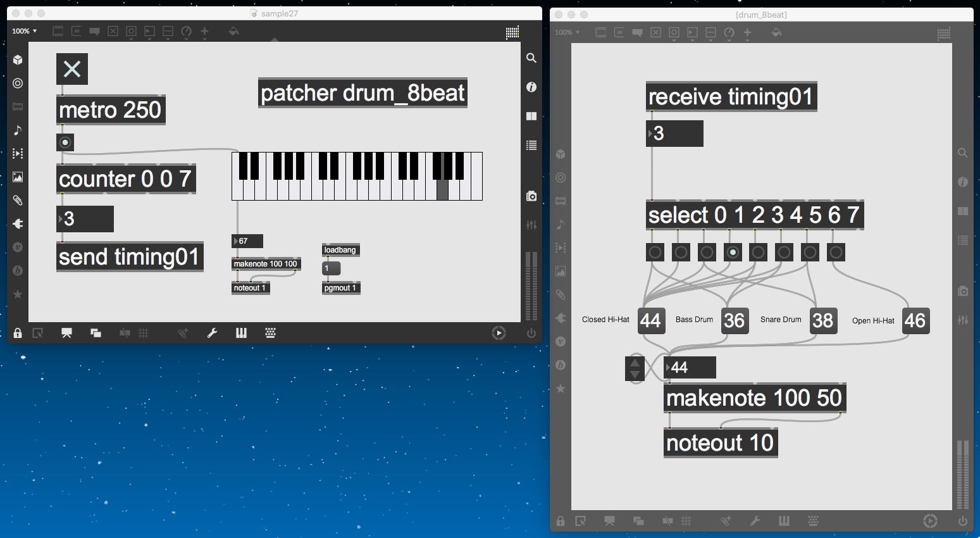Open the plus add-object dropdown in drum_8beat toolbar
This screenshot has height=538, width=980.
748,32
